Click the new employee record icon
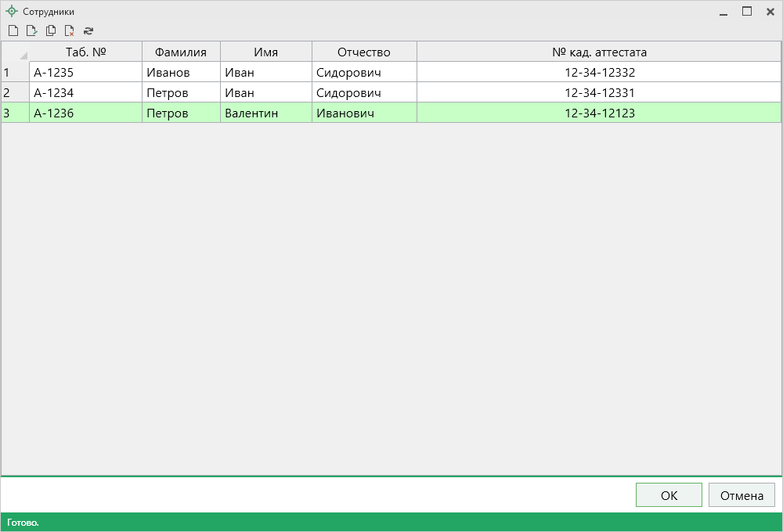The height and width of the screenshot is (532, 783). [x=13, y=31]
